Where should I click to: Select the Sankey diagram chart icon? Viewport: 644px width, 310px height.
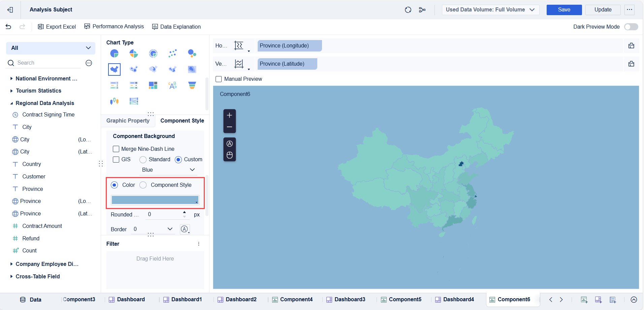coord(134,101)
